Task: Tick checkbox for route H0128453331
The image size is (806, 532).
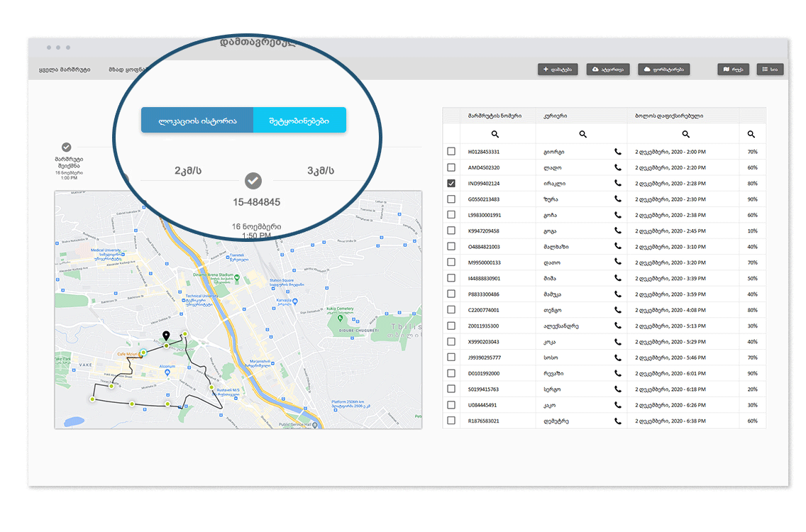Action: (x=451, y=152)
